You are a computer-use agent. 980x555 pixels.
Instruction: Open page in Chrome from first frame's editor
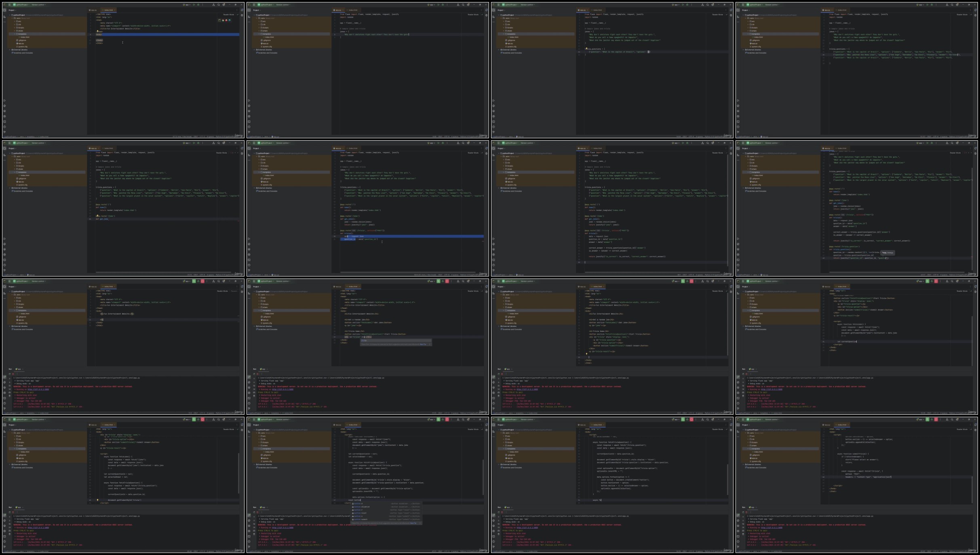(223, 20)
